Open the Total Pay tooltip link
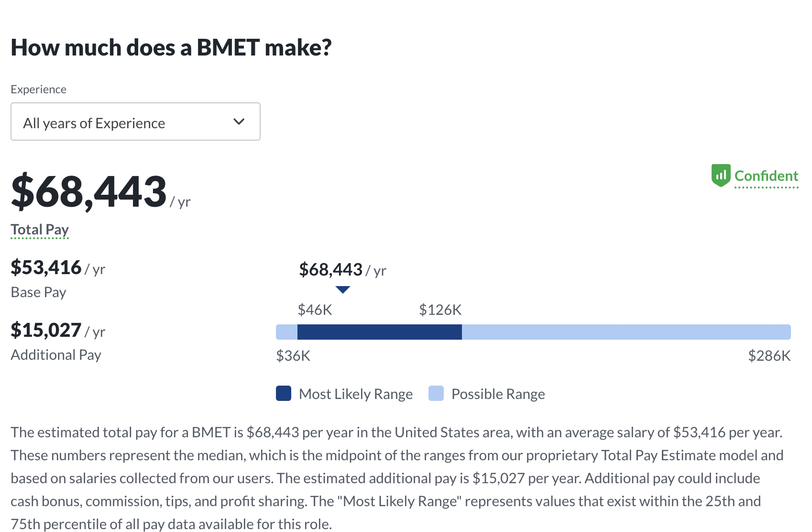Viewport: 812px width, 532px height. coord(39,230)
